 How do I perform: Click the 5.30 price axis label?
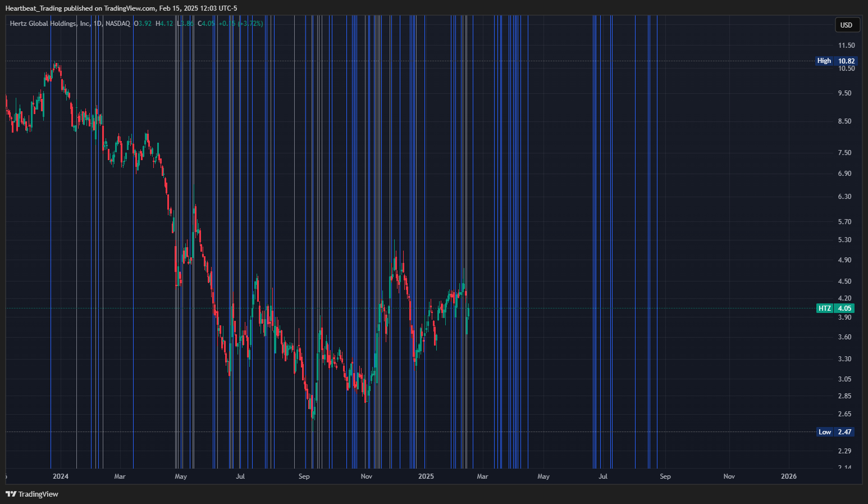(844, 240)
